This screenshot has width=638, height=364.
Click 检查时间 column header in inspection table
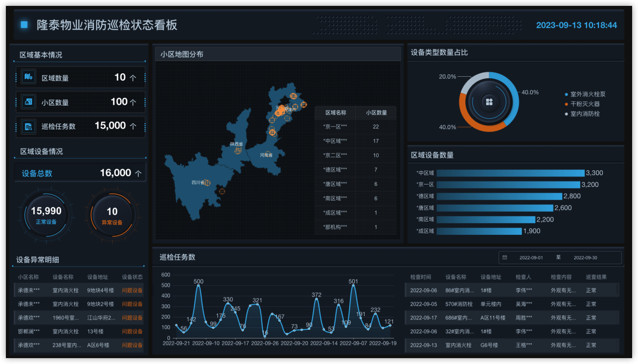[x=420, y=277]
